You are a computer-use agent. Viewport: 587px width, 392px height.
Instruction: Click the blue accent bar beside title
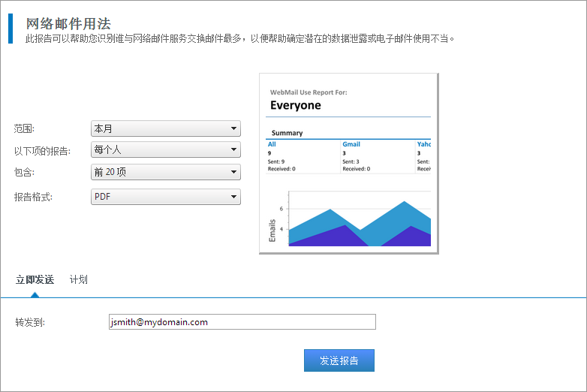click(x=11, y=29)
